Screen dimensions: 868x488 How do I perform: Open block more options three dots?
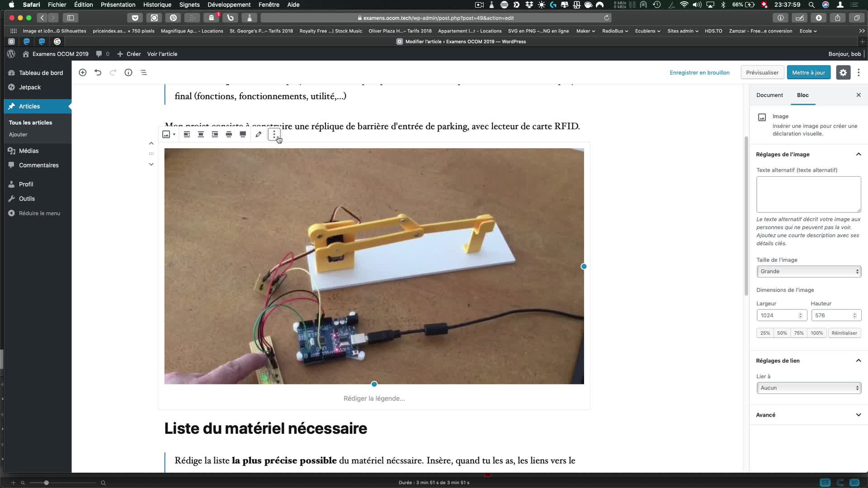pyautogui.click(x=274, y=134)
